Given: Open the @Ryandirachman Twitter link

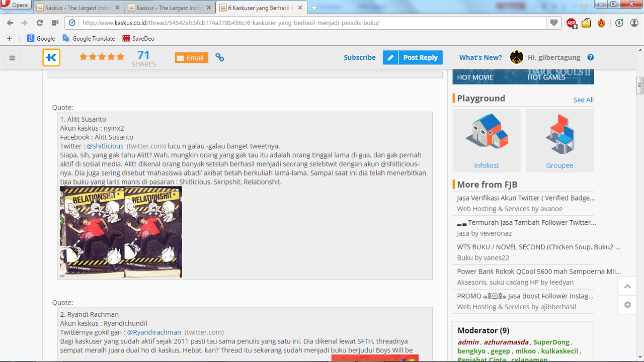Looking at the screenshot, I should coord(154,332).
